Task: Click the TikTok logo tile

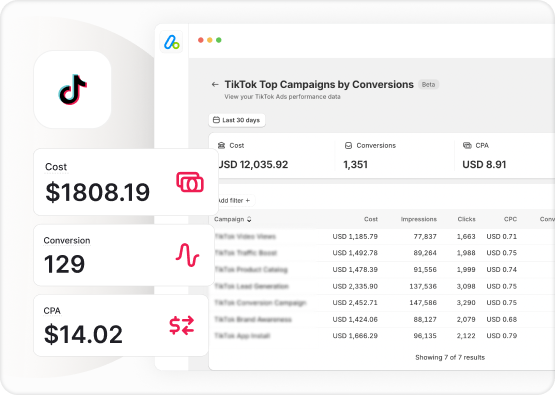Action: tap(73, 90)
